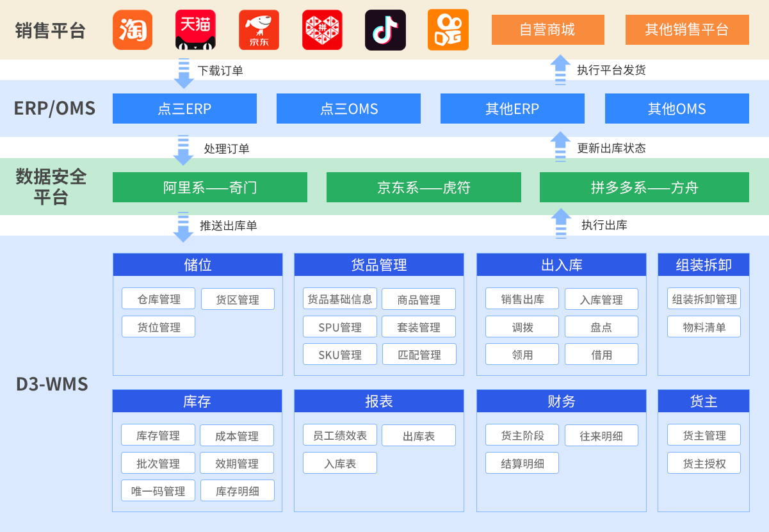Click 库存明细 item

point(237,491)
